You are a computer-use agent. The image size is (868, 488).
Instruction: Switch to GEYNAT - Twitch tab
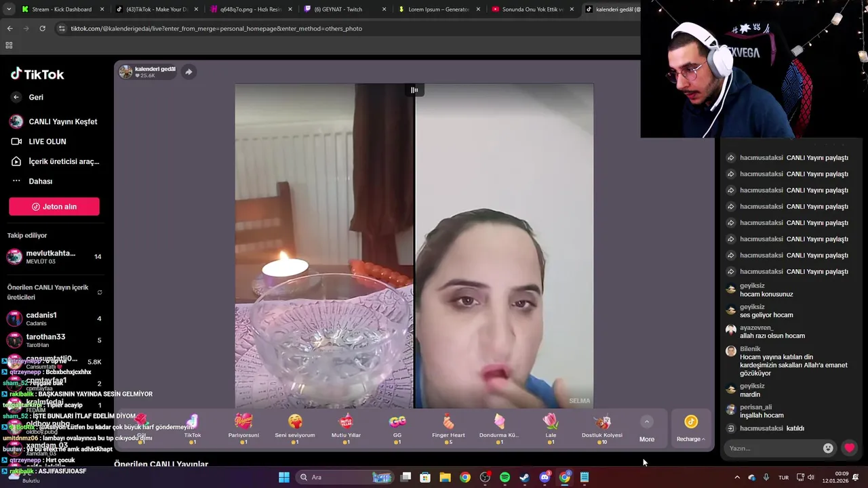click(342, 9)
